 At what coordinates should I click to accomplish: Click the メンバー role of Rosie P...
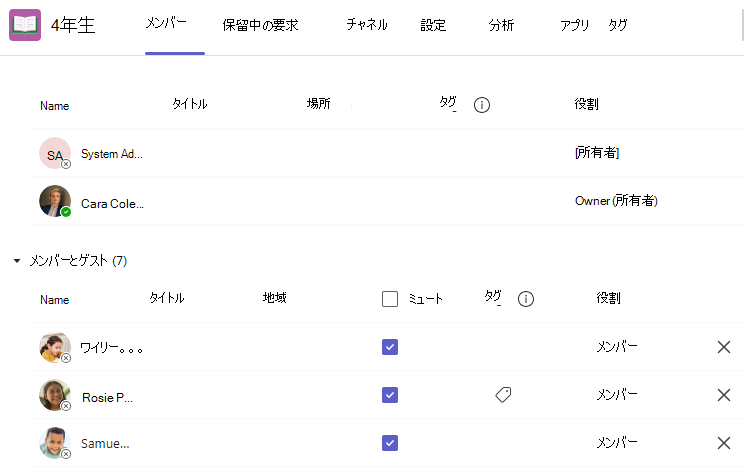click(617, 394)
